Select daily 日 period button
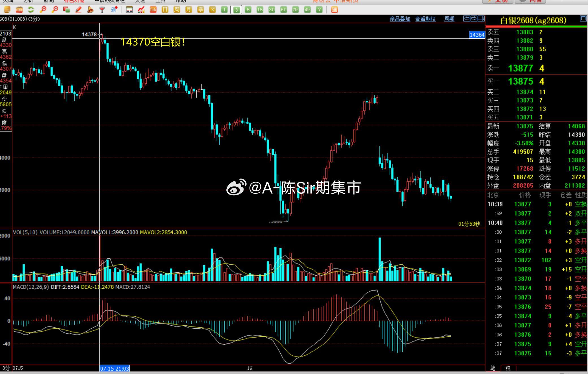The image size is (588, 374). 165,10
